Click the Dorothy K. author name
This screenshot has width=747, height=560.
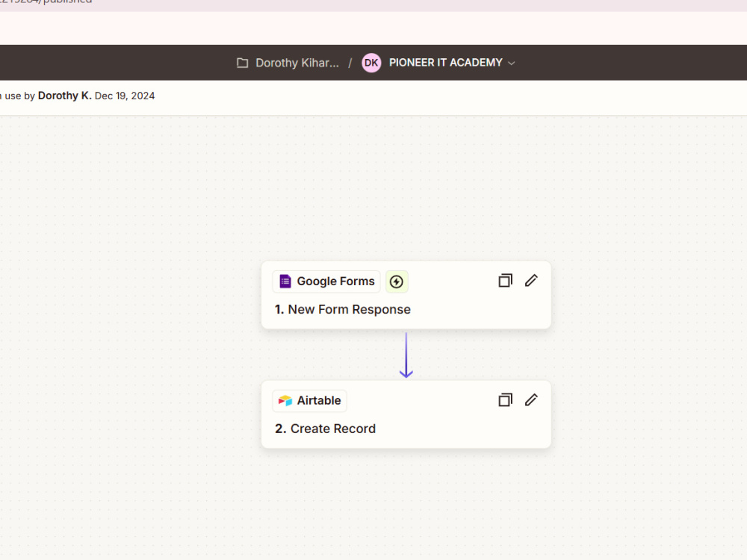[65, 96]
